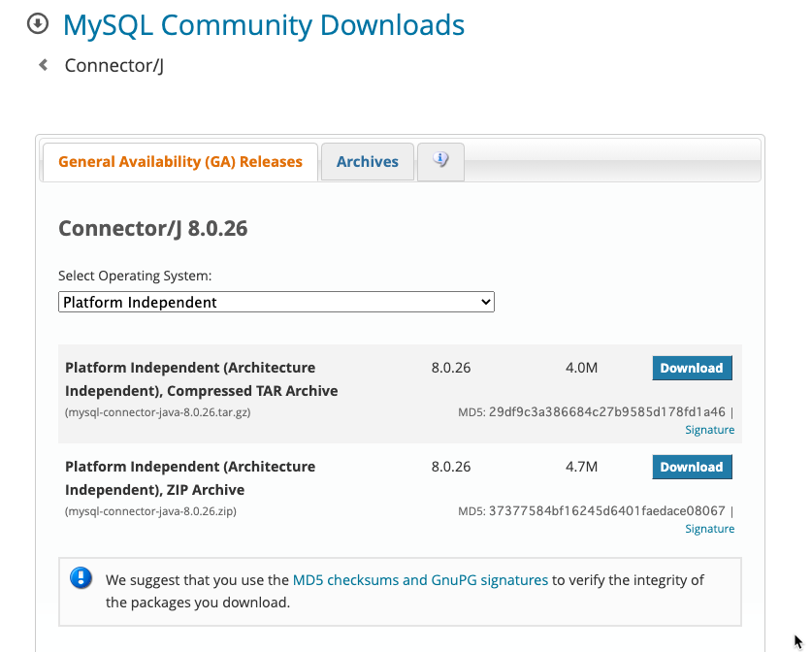This screenshot has width=812, height=652.
Task: Download the ZIP Archive
Action: (x=692, y=467)
